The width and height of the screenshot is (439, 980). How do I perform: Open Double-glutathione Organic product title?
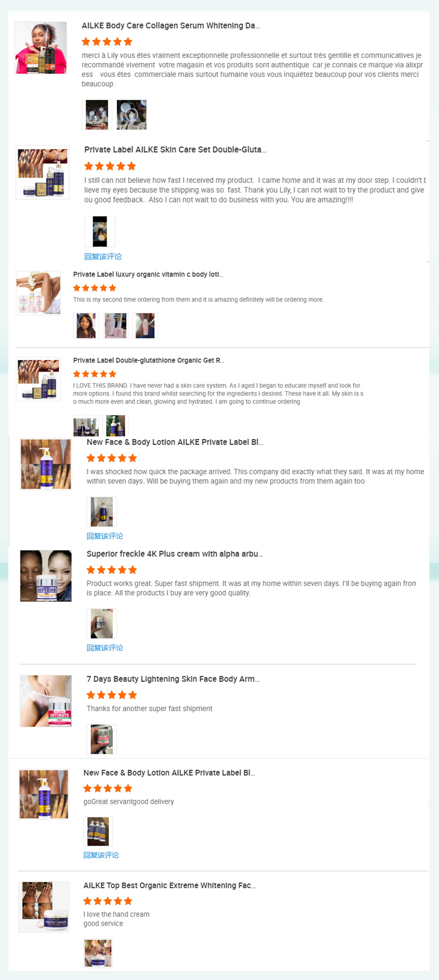[x=148, y=360]
